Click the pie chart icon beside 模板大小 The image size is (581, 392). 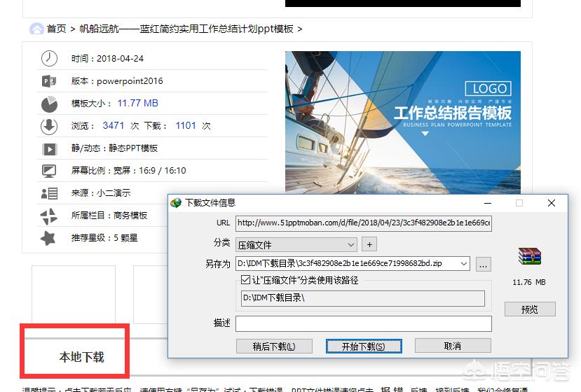[x=49, y=104]
